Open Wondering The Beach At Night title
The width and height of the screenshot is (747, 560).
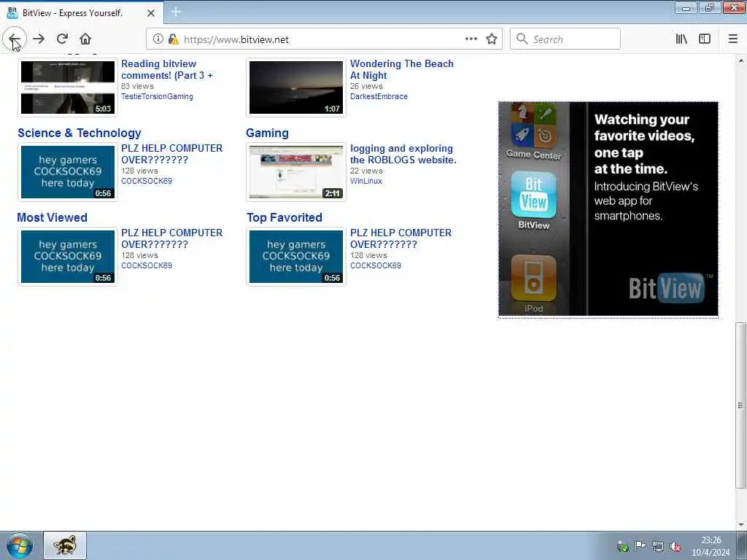click(x=402, y=69)
